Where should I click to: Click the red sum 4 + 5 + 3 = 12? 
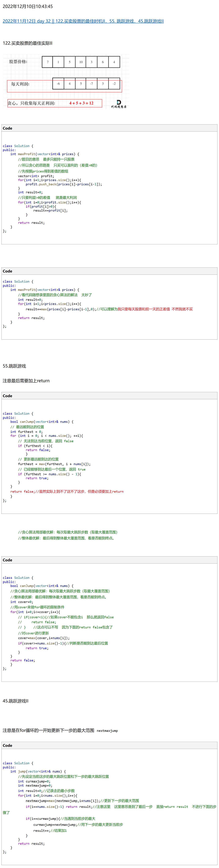click(x=81, y=103)
